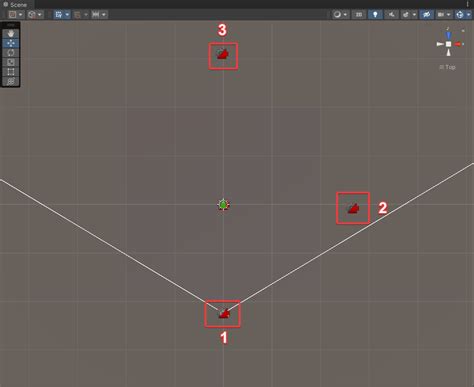
Task: Click the blue Z-axis cone on orientation gizmo
Action: 448,35
